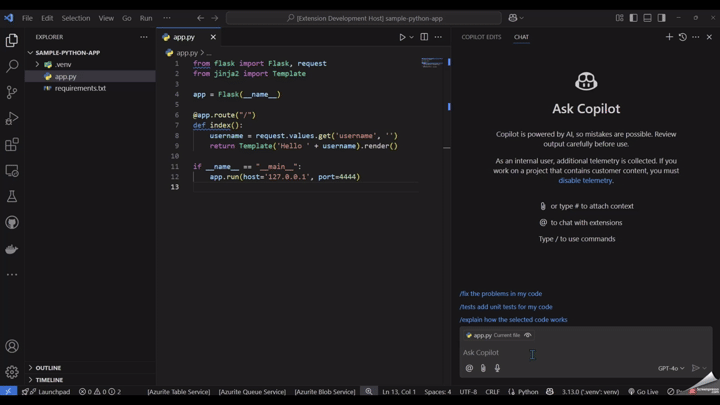This screenshot has width=720, height=405.
Task: Toggle secondary side bar visibility
Action: (662, 18)
